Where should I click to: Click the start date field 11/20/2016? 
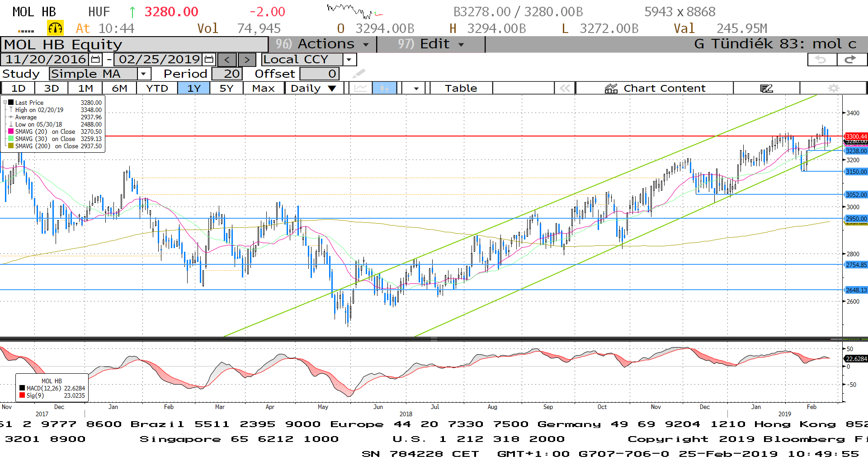pos(46,59)
